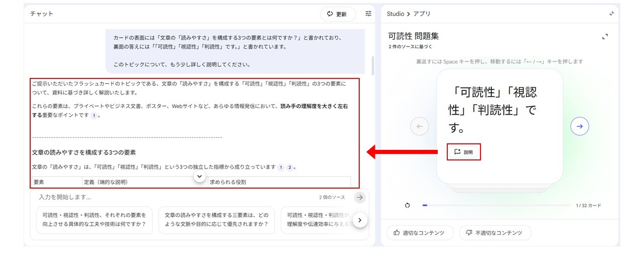The width and height of the screenshot is (644, 256).
Task: Collapse the Studio panel with the arrows icon
Action: click(611, 14)
